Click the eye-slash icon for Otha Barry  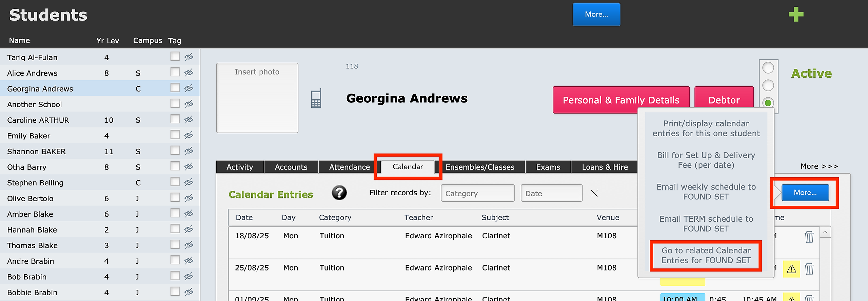pos(189,166)
